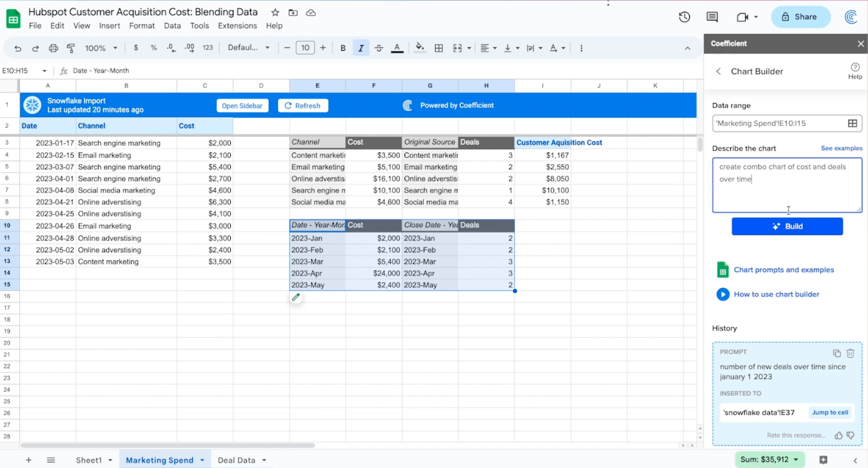Open more toolbar options (three dots)
Screen dimensions: 868x468
coord(581,48)
